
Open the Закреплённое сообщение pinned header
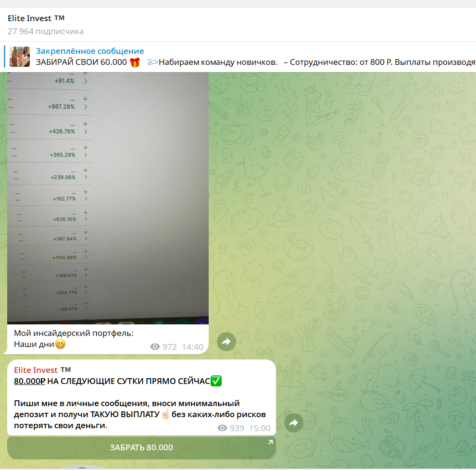tap(90, 51)
